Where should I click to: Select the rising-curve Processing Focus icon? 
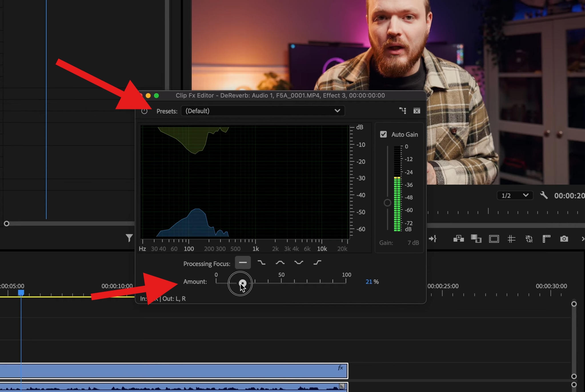[316, 262]
